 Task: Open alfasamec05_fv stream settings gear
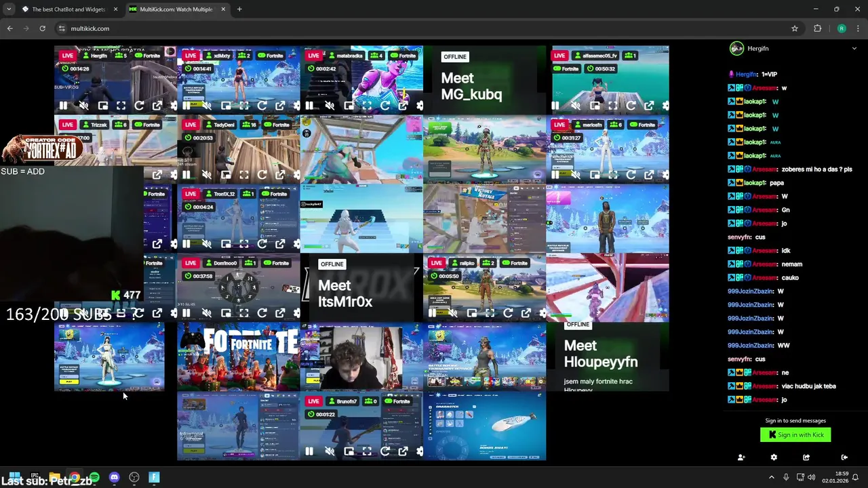(665, 106)
